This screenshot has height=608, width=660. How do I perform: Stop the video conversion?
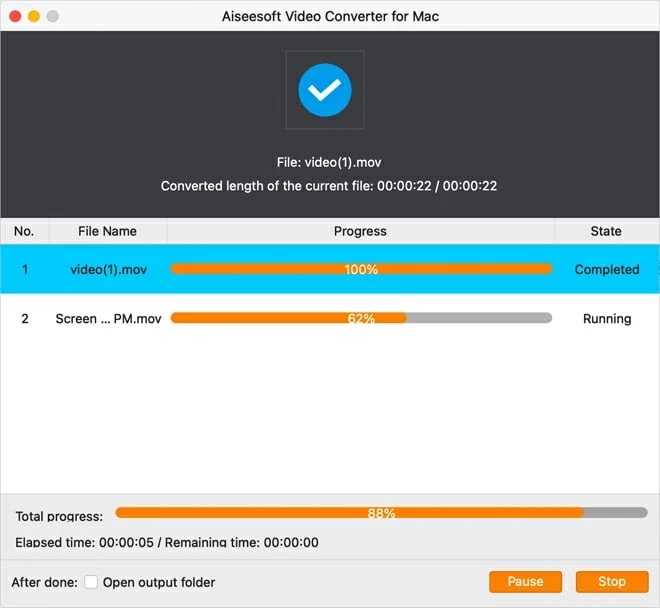point(612,581)
